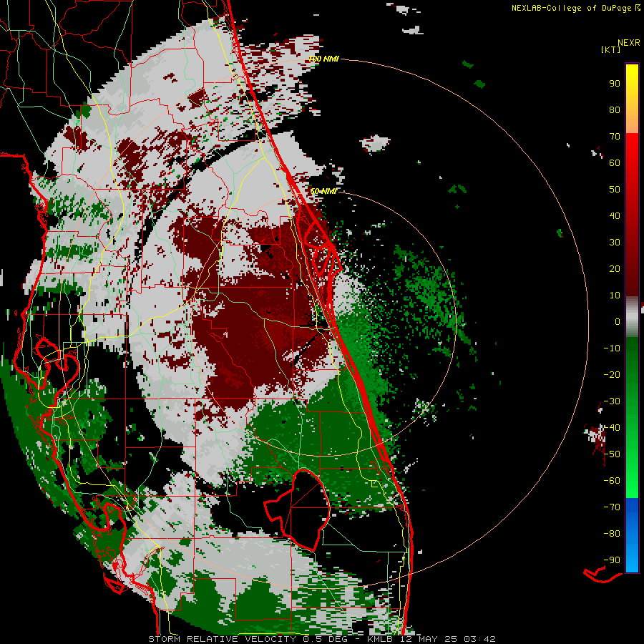Viewport: 644px width, 644px height.
Task: Click the 60 label on velocity scale
Action: pos(615,162)
